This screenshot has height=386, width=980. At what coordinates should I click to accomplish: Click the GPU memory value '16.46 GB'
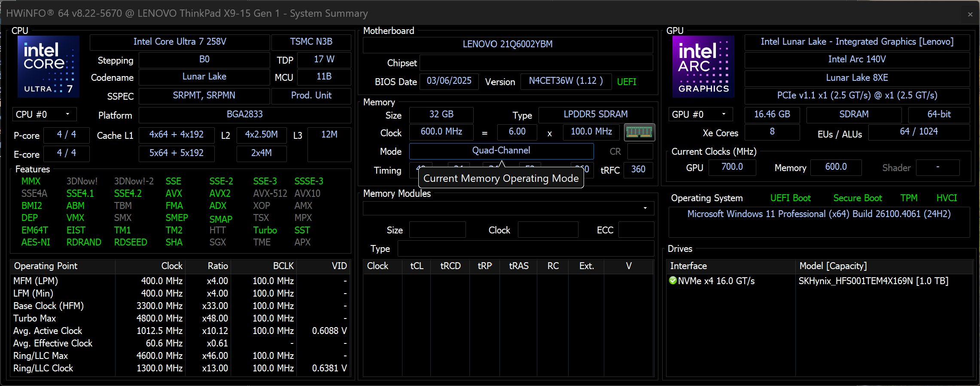point(772,114)
